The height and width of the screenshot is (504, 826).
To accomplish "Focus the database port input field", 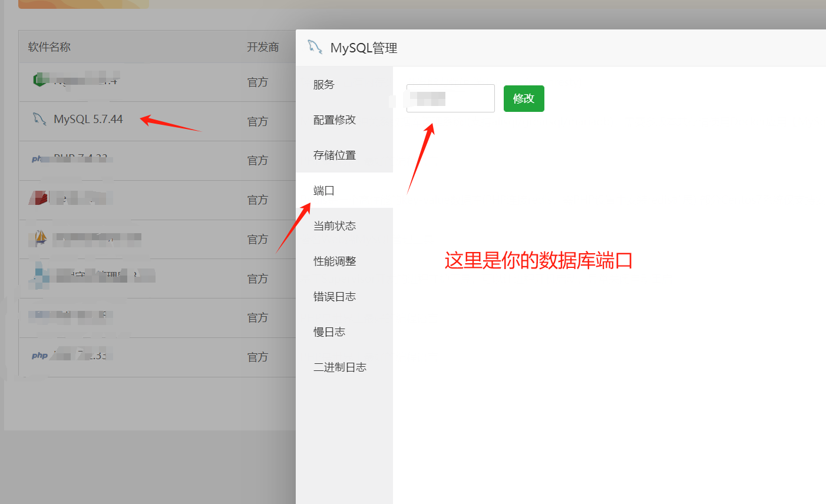I will point(451,98).
